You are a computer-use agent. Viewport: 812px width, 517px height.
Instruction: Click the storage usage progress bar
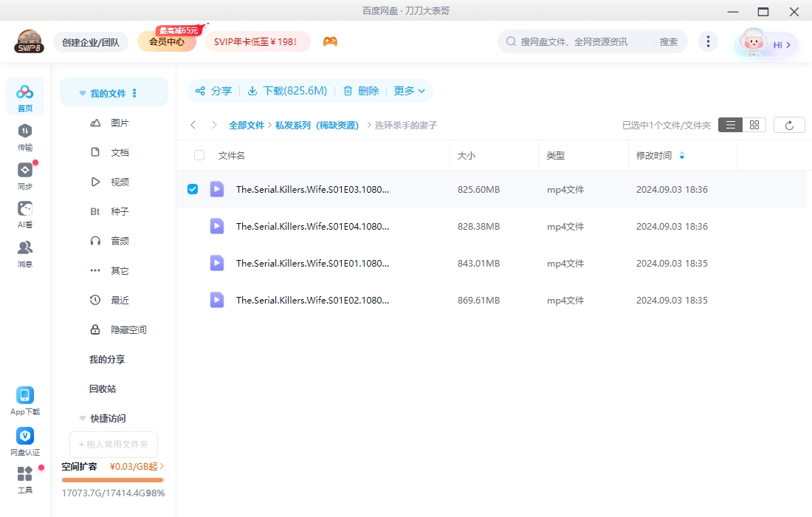(x=112, y=480)
